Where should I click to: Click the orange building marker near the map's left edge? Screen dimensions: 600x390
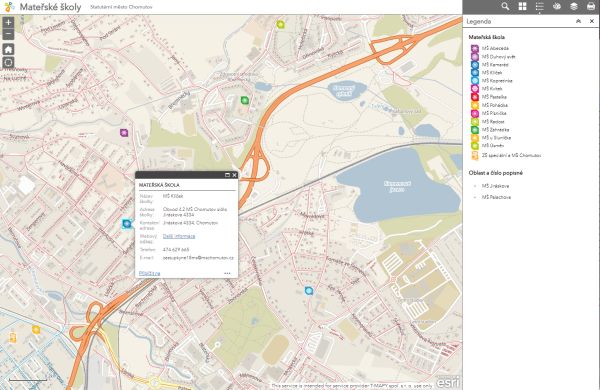pos(13,338)
